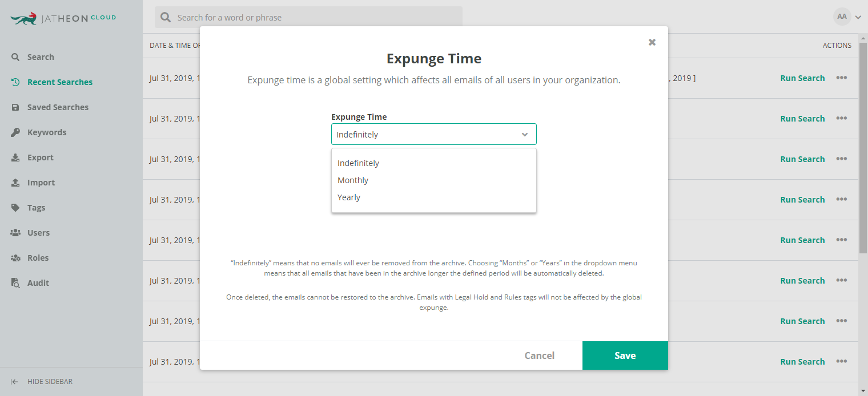868x396 pixels.
Task: Click the Search magnifier icon in sidebar
Action: pyautogui.click(x=15, y=57)
